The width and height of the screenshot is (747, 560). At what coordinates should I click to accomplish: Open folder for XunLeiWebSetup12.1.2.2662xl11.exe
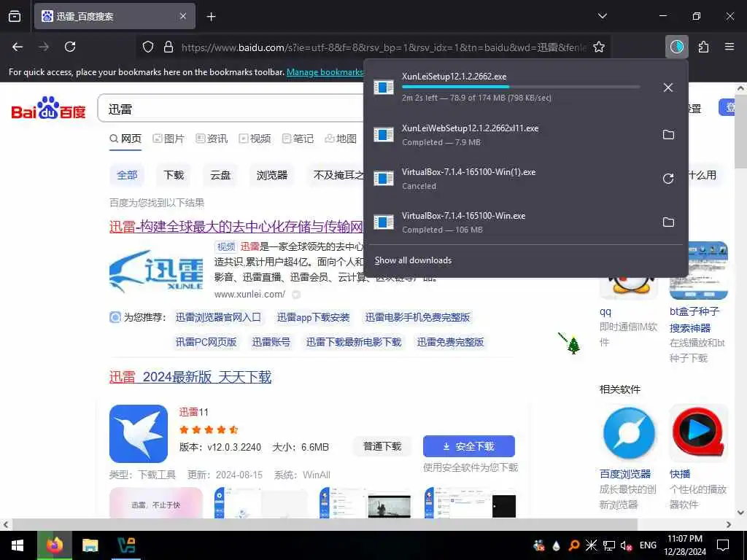click(x=668, y=135)
